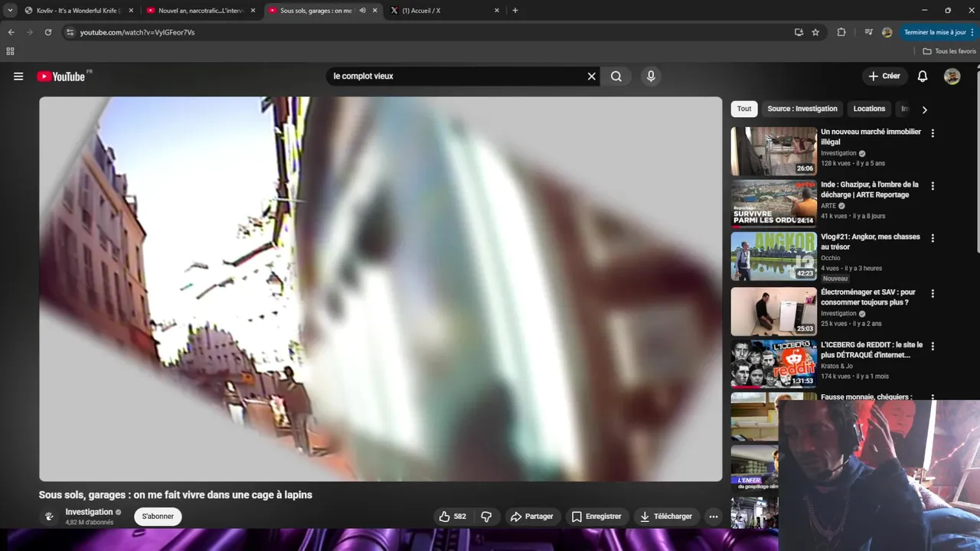Open the Kratos & Jo channel name
The height and width of the screenshot is (551, 980).
(837, 366)
